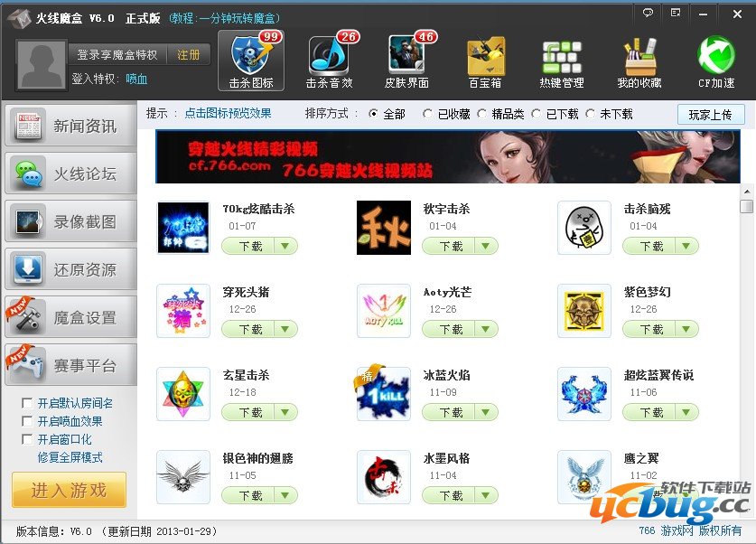
Task: Click the 注册 registration link
Action: pos(188,53)
